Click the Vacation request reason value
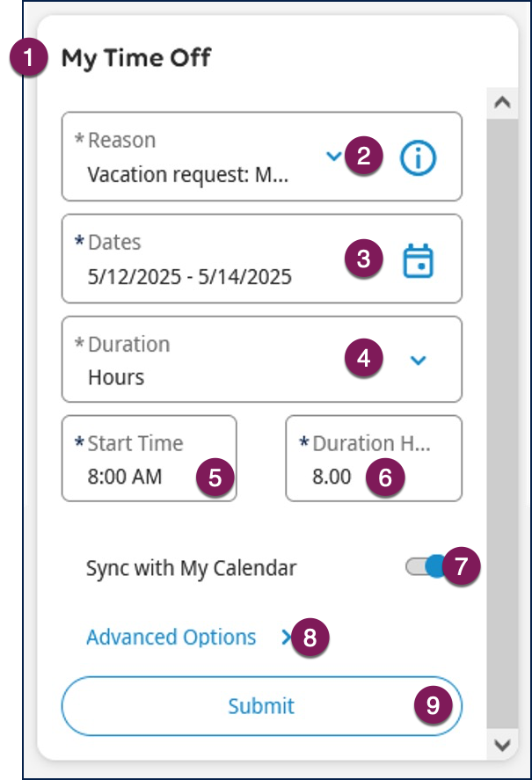532x780 pixels. (187, 174)
